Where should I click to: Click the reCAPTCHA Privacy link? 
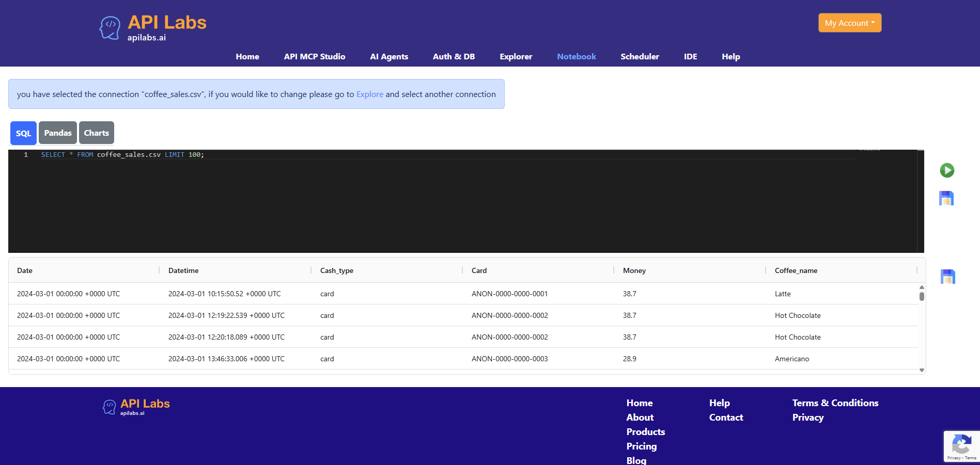click(954, 458)
